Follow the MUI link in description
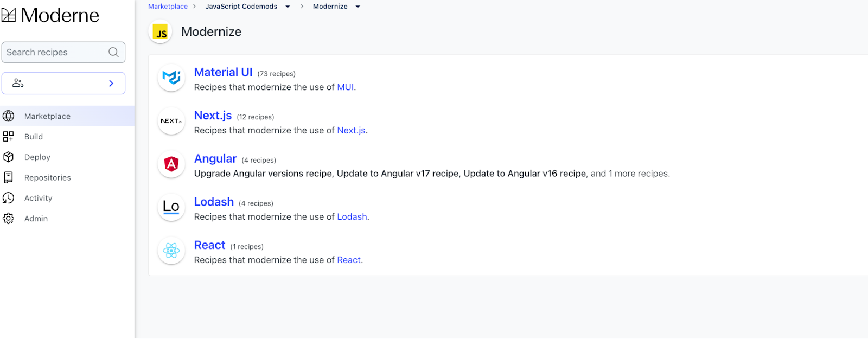This screenshot has height=339, width=868. click(346, 87)
